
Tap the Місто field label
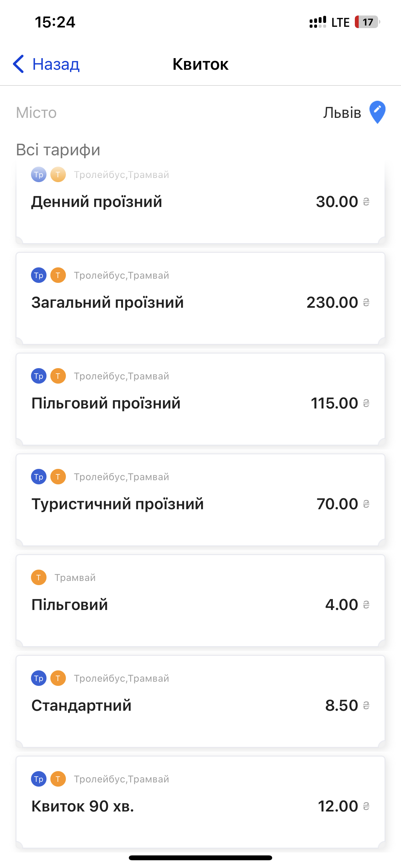(36, 113)
